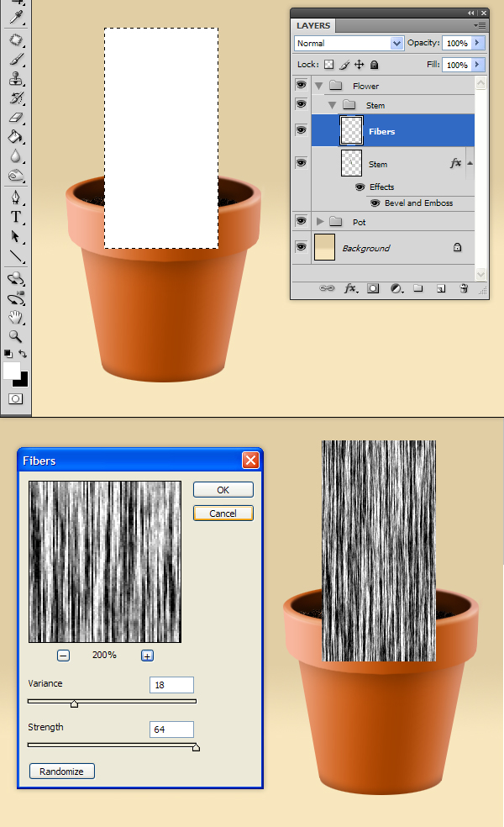The height and width of the screenshot is (827, 504).
Task: Collapse the Flower layer group
Action: pos(319,86)
